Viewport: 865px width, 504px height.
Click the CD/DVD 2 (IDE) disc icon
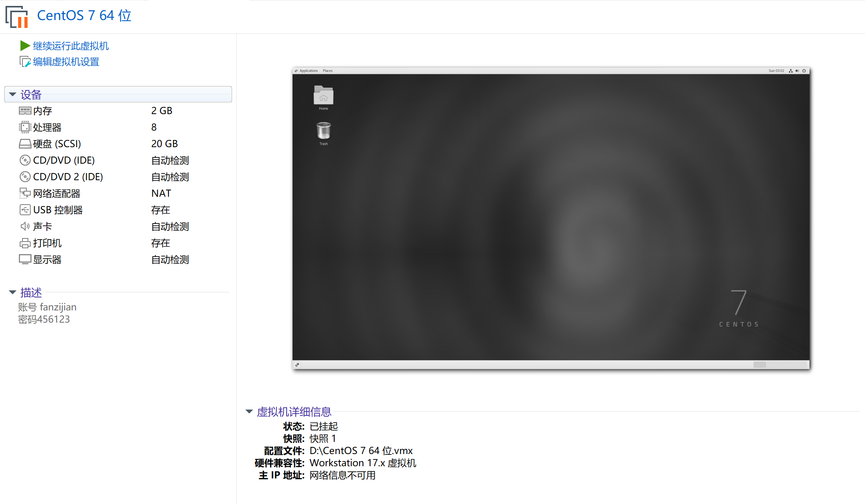click(x=25, y=177)
